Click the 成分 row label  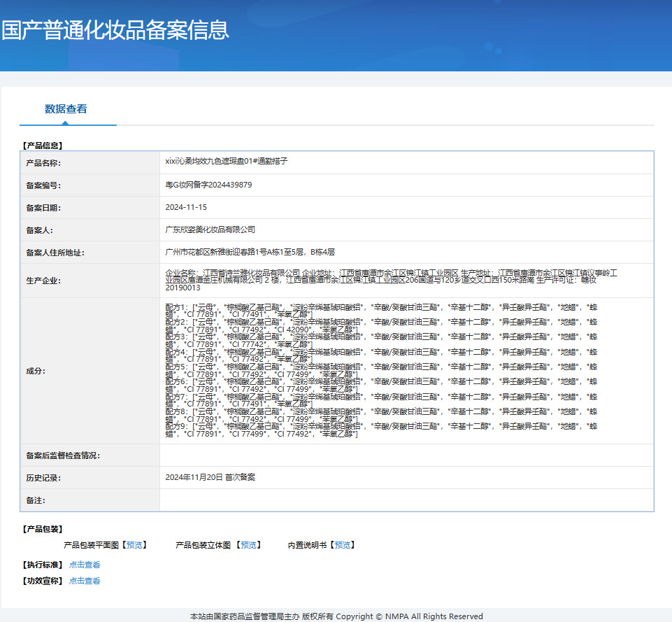36,372
